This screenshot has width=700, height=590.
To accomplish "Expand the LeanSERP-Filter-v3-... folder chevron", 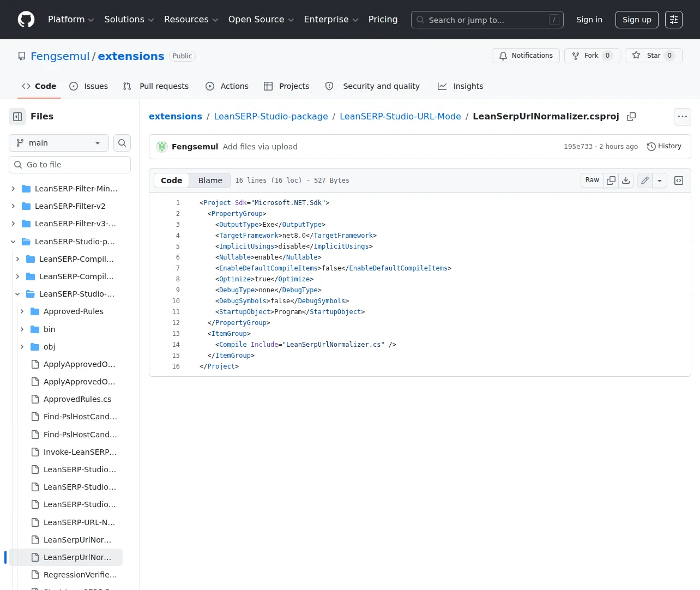I will click(x=13, y=224).
